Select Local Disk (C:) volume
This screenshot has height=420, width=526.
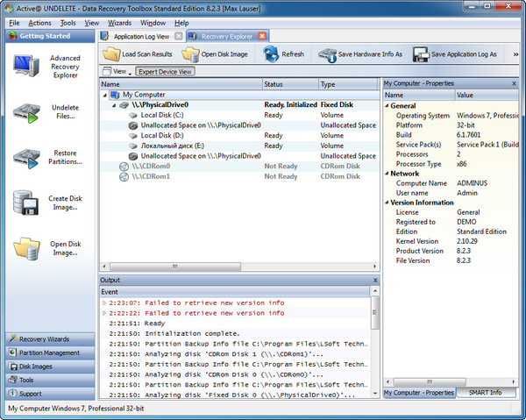(160, 115)
